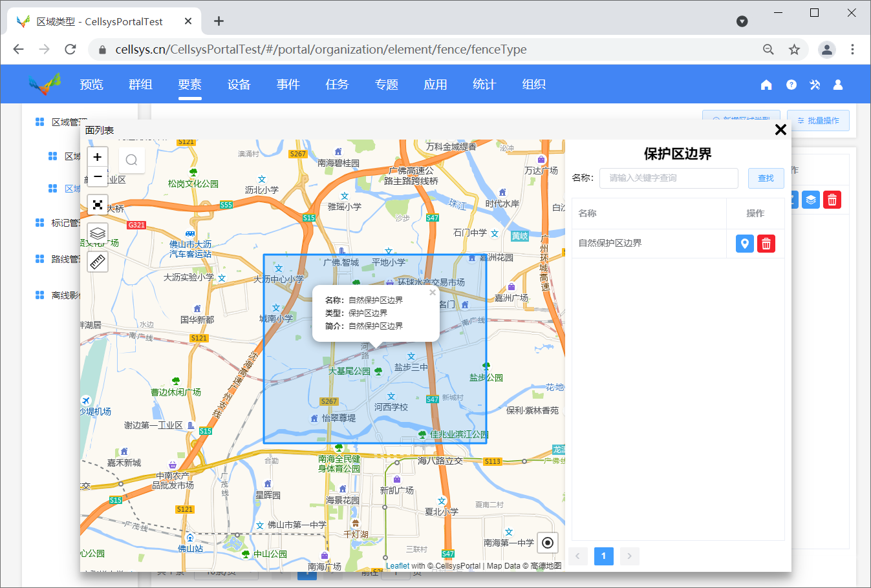The image size is (871, 588).
Task: Toggle map fullscreen view
Action: coord(98,205)
